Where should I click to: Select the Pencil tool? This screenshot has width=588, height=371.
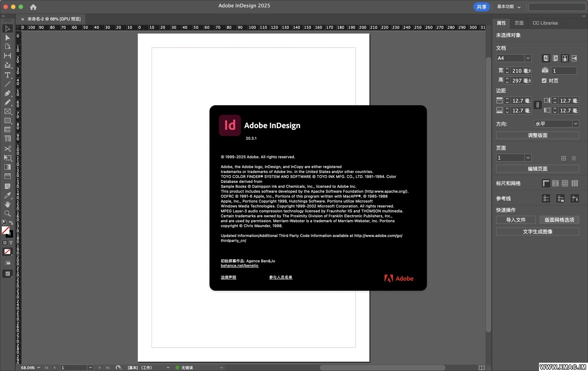8,102
